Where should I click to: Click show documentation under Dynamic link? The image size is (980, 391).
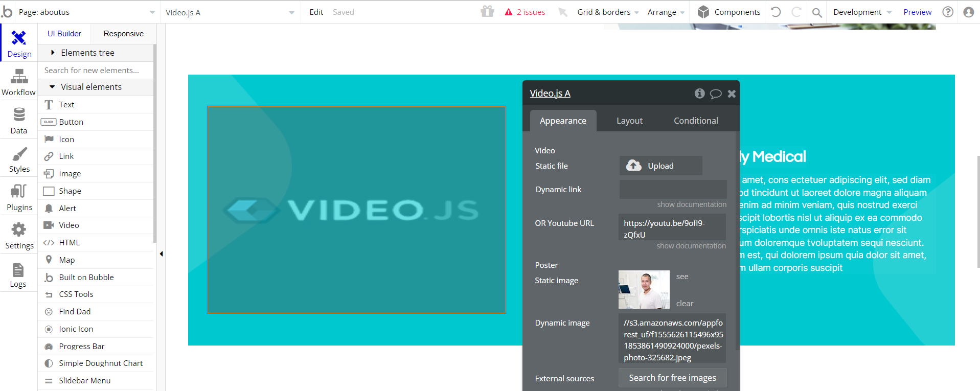[x=692, y=204]
